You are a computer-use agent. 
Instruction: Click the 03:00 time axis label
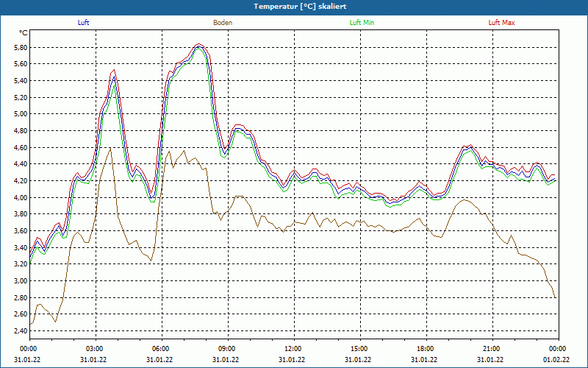pos(95,349)
